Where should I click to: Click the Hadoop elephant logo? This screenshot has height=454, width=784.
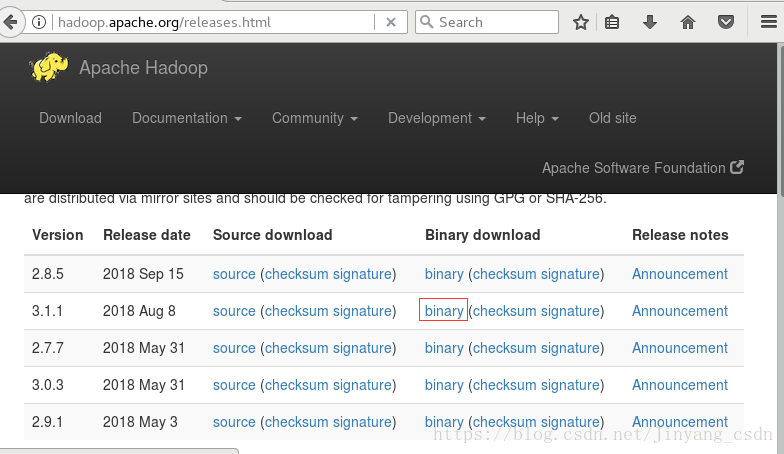pos(48,66)
